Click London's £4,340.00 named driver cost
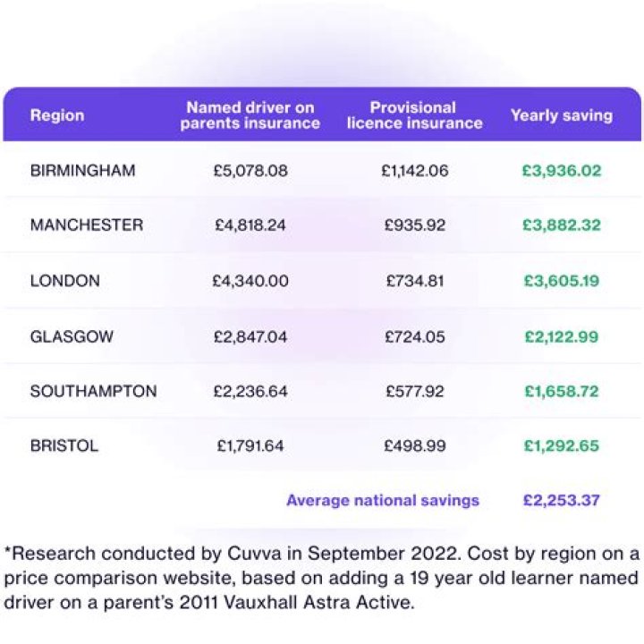Image resolution: width=644 pixels, height=644 pixels. click(250, 281)
